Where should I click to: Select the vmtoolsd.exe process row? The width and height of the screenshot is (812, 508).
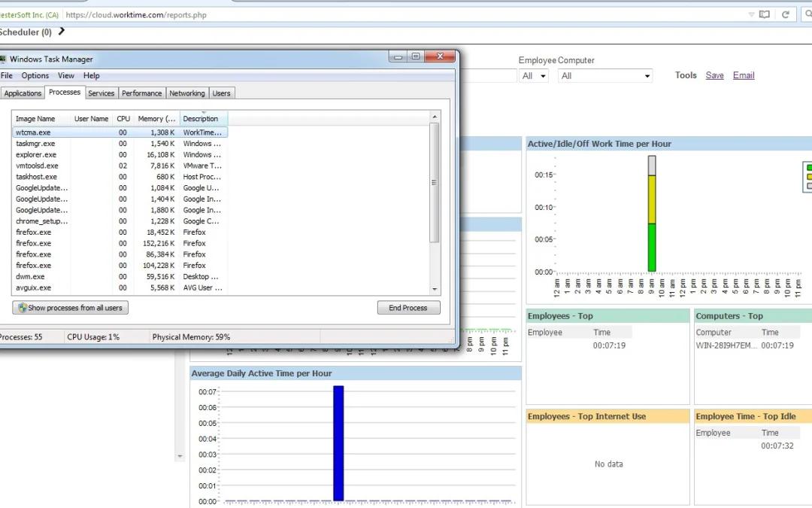tap(120, 166)
